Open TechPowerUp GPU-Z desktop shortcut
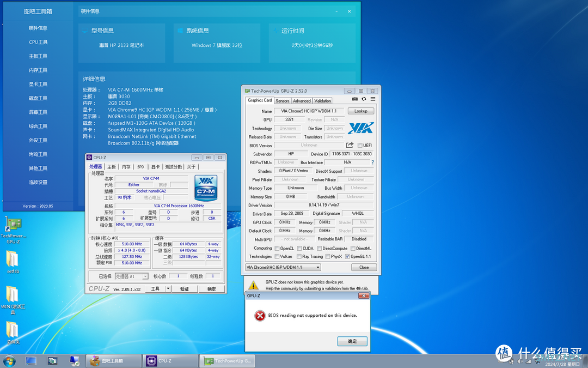The image size is (588, 368). tap(13, 230)
